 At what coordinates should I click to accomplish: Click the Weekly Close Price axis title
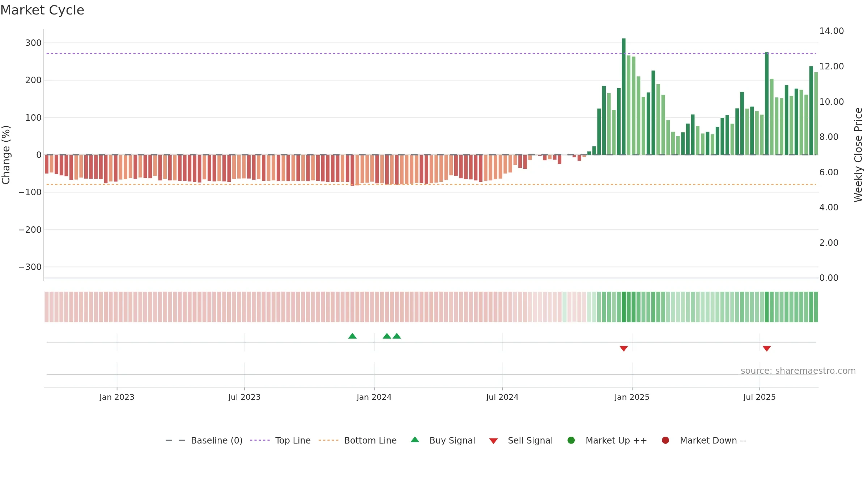[858, 155]
